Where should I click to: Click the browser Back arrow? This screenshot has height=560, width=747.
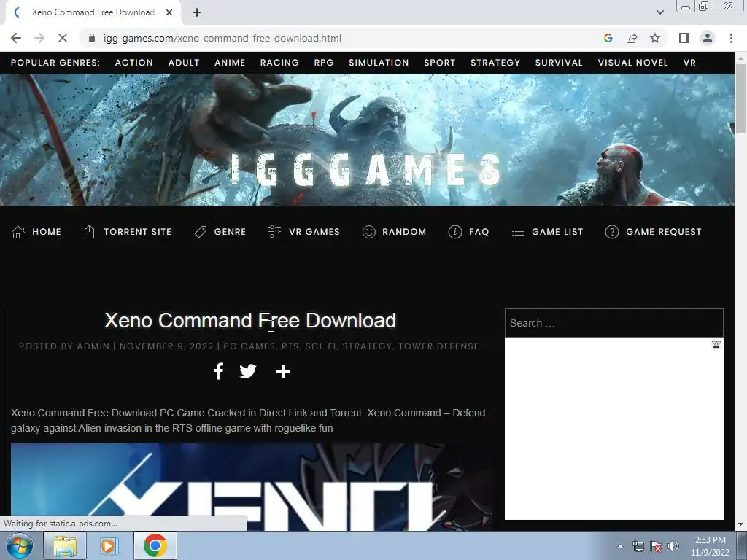[16, 38]
